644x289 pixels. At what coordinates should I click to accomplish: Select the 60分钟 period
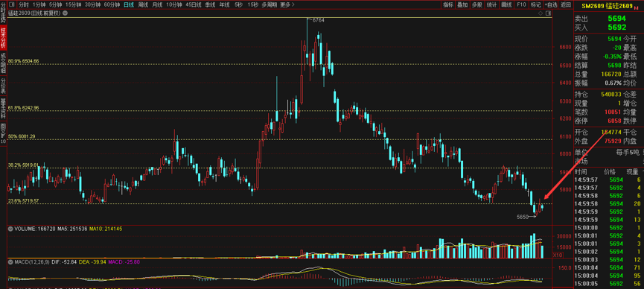112,5
